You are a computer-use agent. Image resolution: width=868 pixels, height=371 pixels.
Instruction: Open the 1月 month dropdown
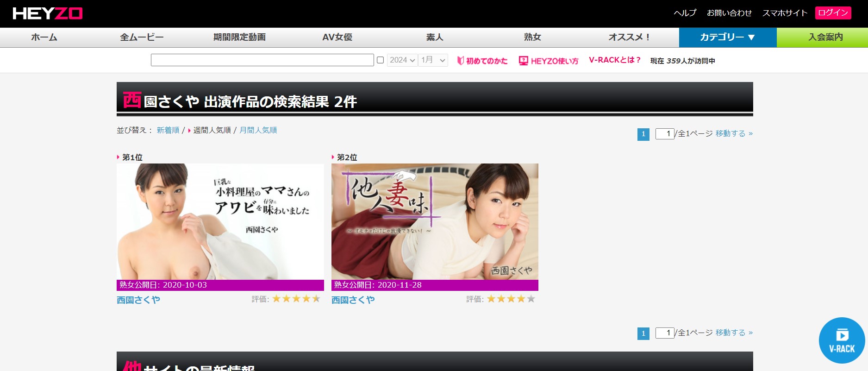coord(433,60)
